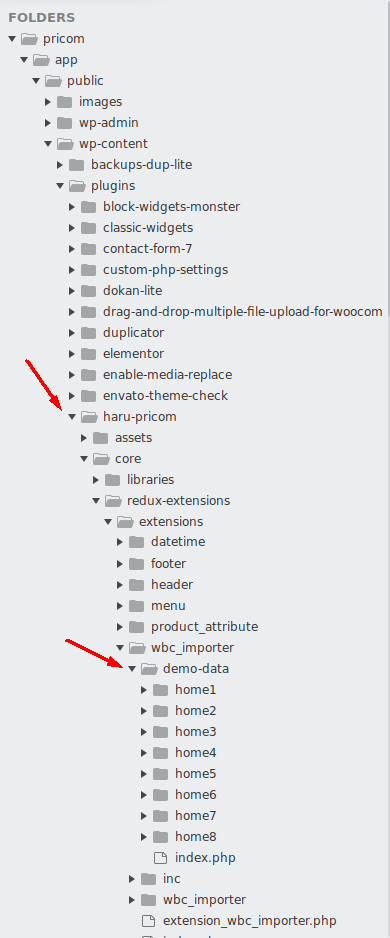Click the folder icon next to elementor
This screenshot has width=390, height=938.
click(x=89, y=354)
